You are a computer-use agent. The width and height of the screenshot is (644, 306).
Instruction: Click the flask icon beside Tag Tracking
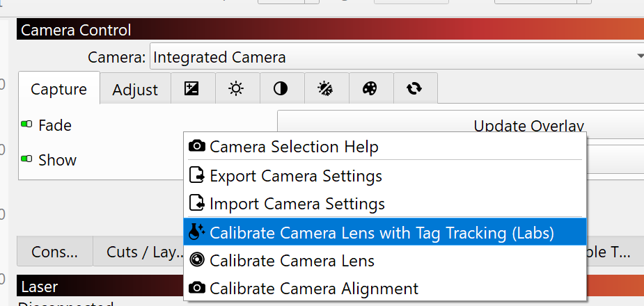point(197,232)
